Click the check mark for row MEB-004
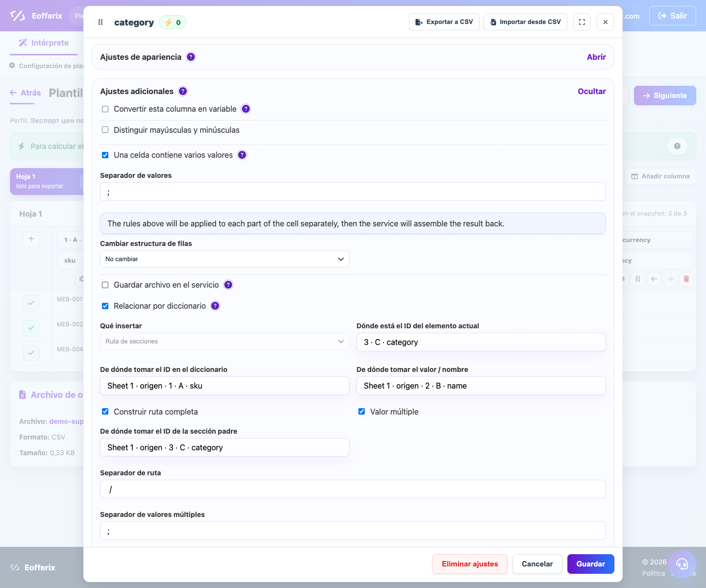 pos(31,353)
